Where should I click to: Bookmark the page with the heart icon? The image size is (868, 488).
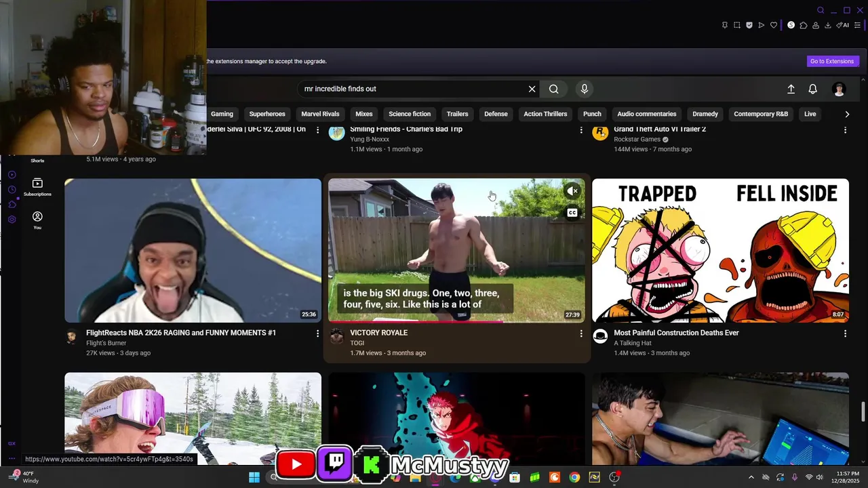coord(774,25)
